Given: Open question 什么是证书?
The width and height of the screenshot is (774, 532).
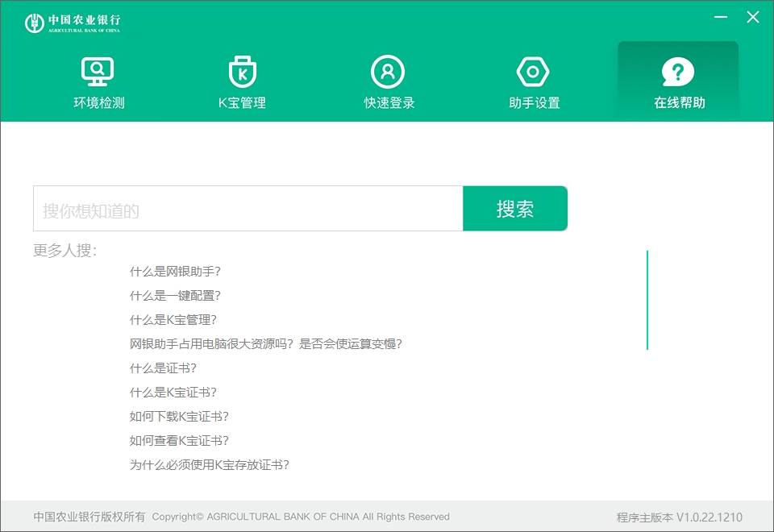Looking at the screenshot, I should [163, 368].
